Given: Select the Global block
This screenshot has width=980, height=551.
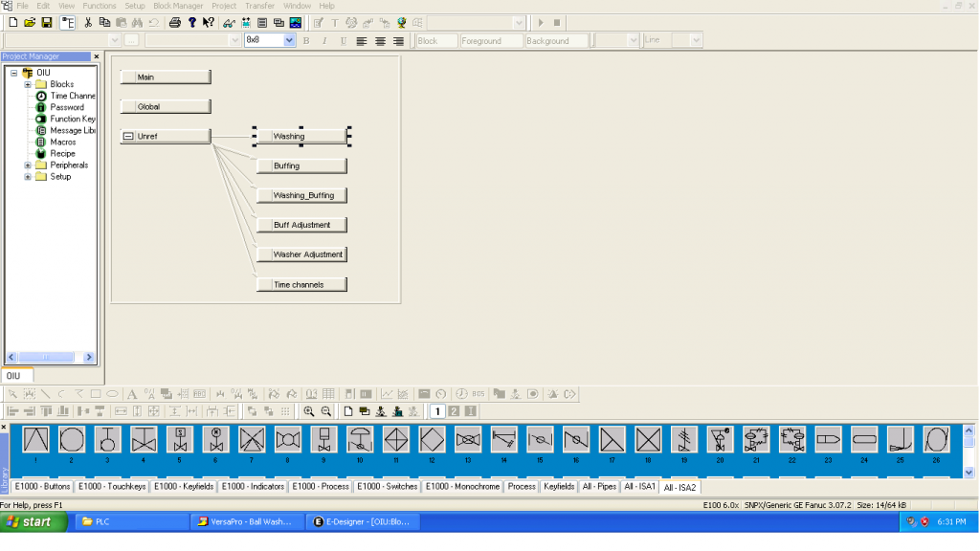Looking at the screenshot, I should pos(166,107).
